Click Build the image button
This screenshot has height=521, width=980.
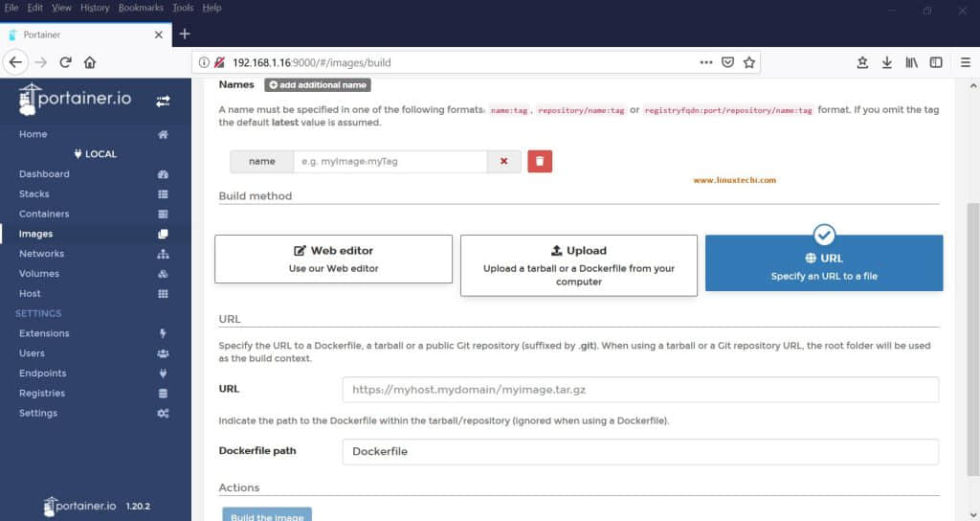tap(267, 515)
